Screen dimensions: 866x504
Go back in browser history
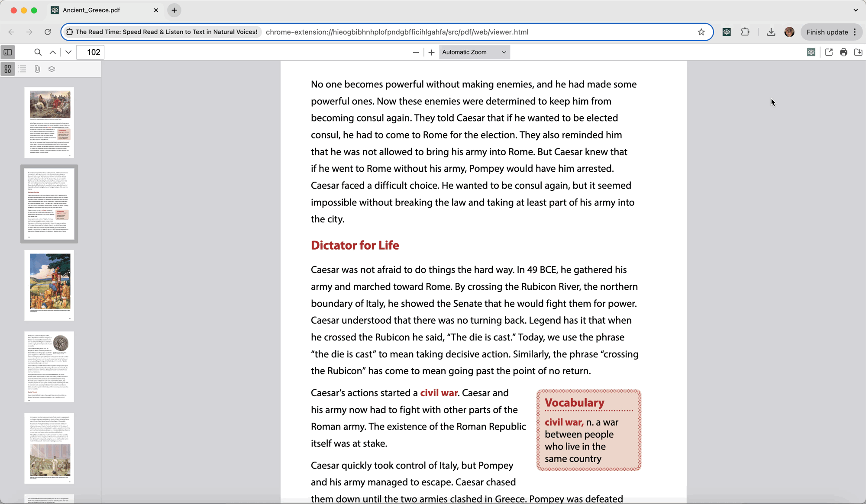coord(11,32)
